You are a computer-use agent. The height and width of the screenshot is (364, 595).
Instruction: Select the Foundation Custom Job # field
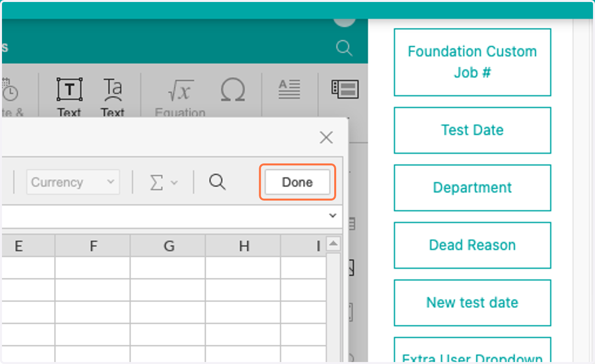pos(472,62)
